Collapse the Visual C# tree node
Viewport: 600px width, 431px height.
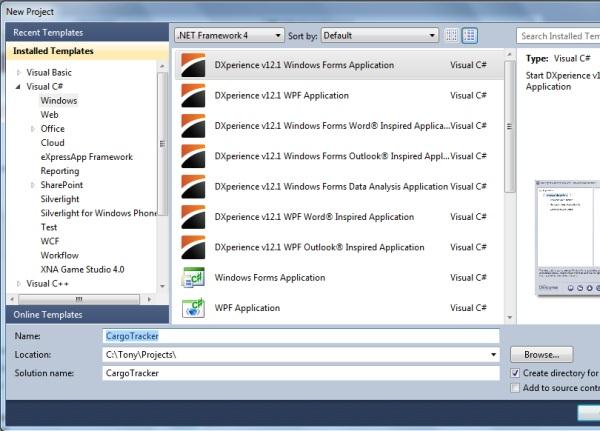click(x=18, y=87)
